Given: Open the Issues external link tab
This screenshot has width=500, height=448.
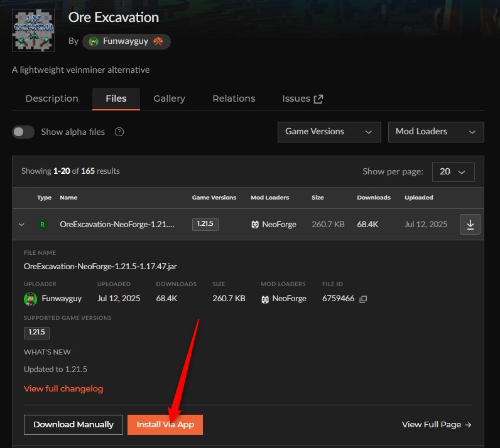Looking at the screenshot, I should 302,99.
